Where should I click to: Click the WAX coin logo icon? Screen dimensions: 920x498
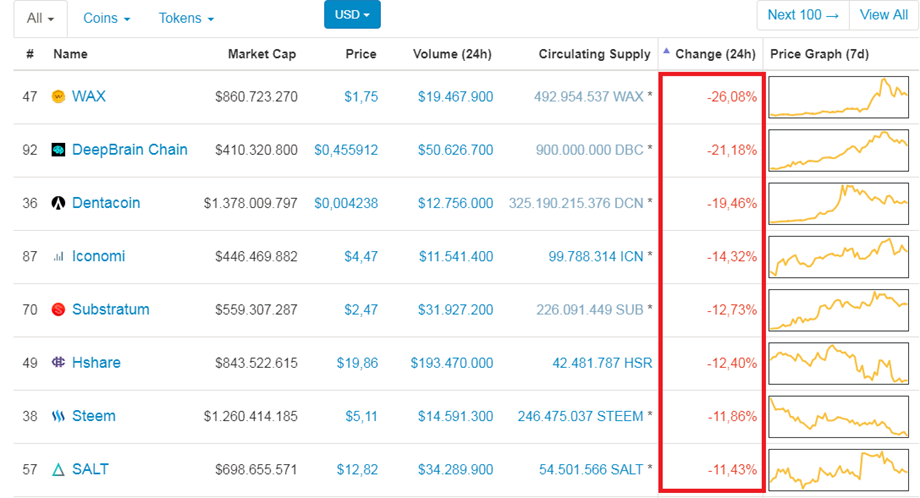tap(58, 97)
